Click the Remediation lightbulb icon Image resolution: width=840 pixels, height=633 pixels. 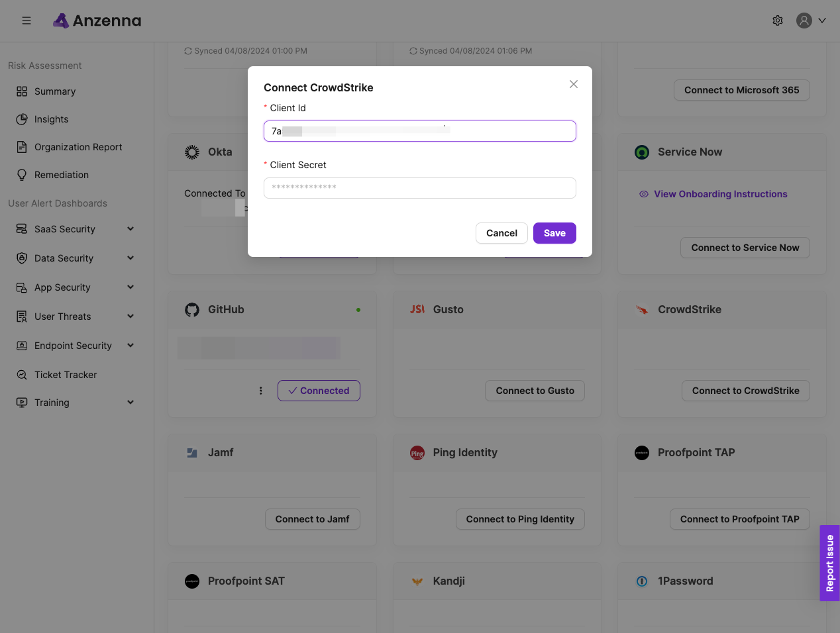point(22,175)
